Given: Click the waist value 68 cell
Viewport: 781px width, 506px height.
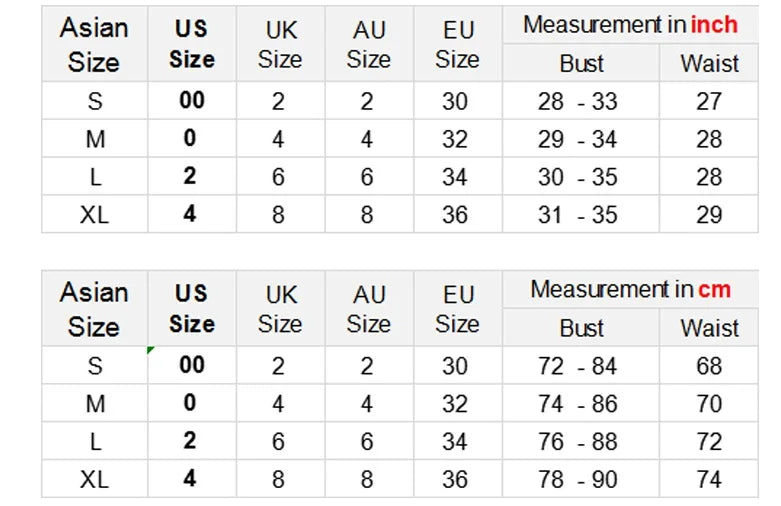Looking at the screenshot, I should [709, 366].
